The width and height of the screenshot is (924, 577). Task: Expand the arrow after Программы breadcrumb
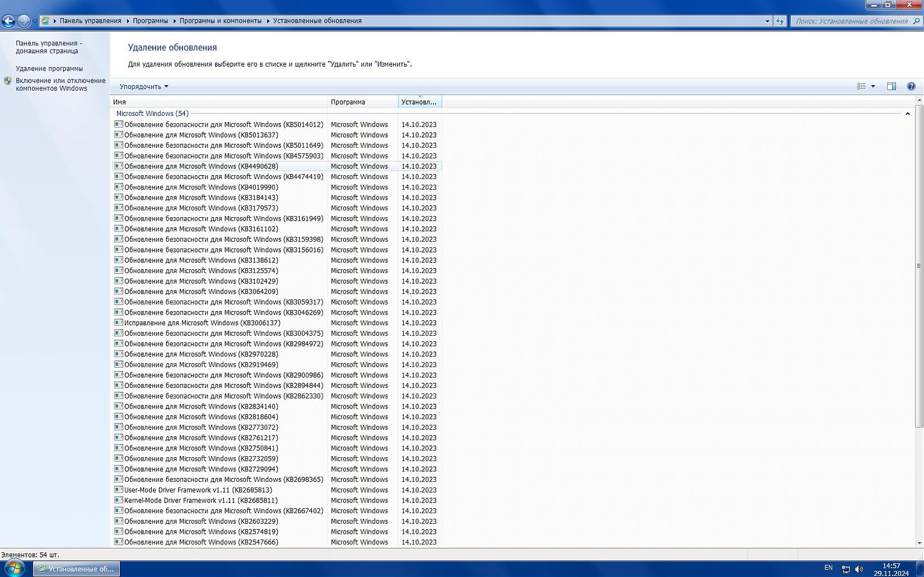pyautogui.click(x=174, y=21)
